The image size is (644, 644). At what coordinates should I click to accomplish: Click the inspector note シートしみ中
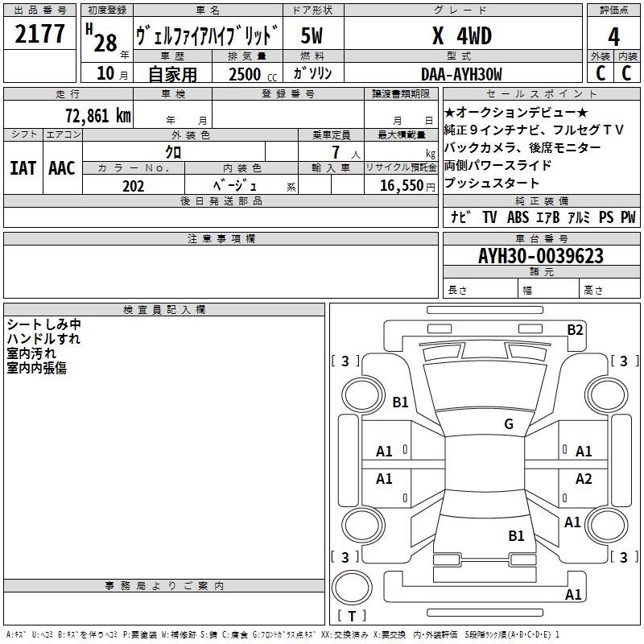coord(44,324)
